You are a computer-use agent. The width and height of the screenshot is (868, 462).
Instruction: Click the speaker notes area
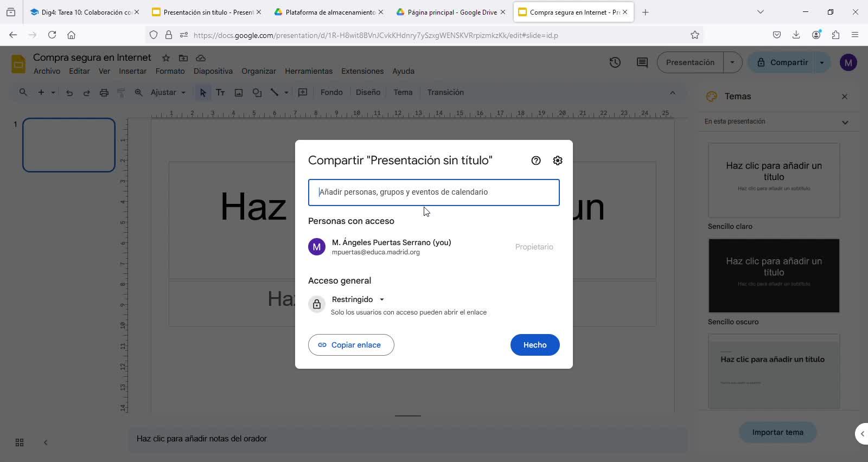pyautogui.click(x=408, y=439)
